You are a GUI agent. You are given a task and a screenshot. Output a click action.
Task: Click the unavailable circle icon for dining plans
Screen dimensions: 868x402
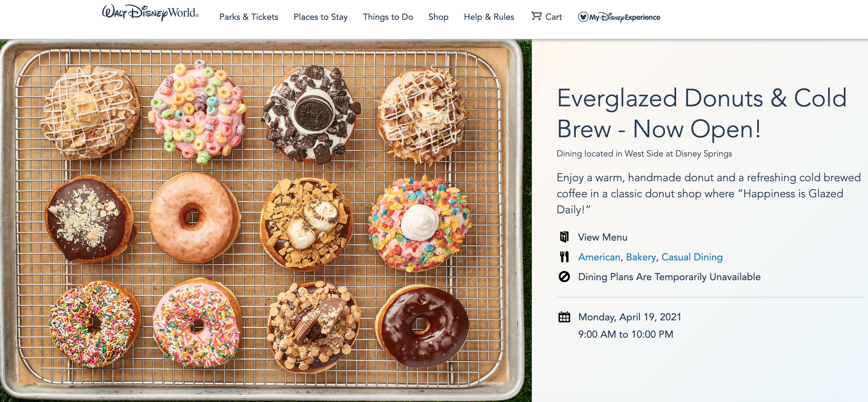564,276
